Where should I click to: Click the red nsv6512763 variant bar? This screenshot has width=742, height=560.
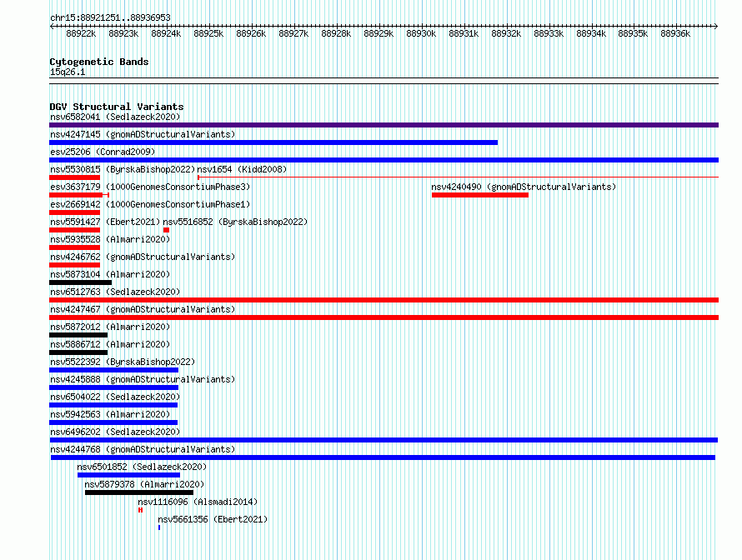click(x=384, y=300)
